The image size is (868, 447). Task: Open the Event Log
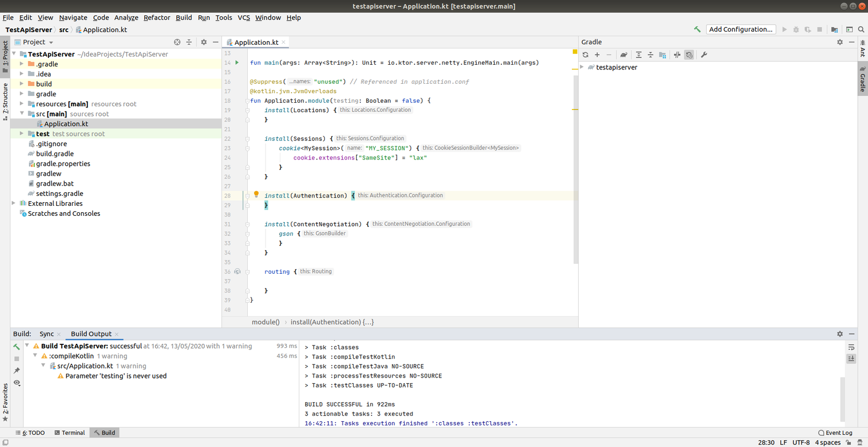[x=835, y=433]
